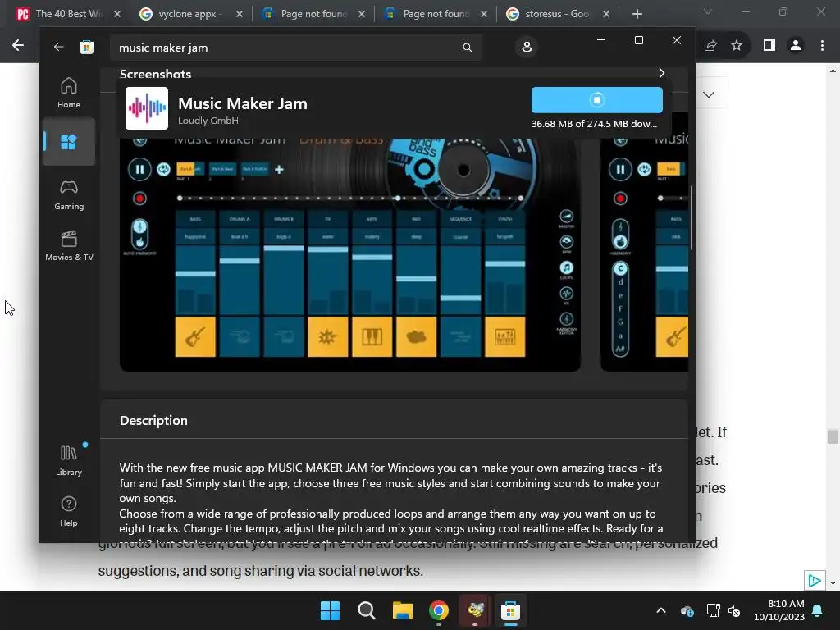Toggle Chrome's side panel icon
Viewport: 840px width, 630px height.
click(769, 46)
